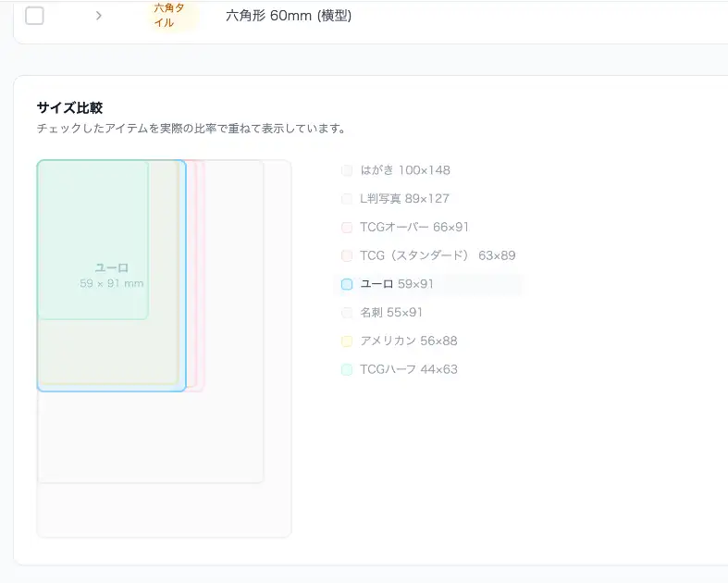Select the L判写真 89×127 legend label
This screenshot has width=728, height=583.
404,199
